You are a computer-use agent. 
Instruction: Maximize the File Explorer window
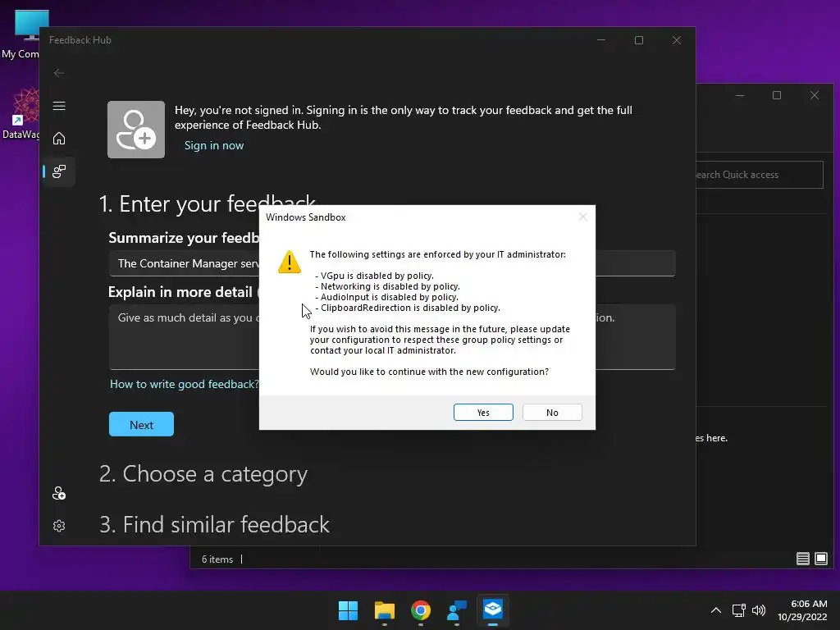tap(777, 95)
